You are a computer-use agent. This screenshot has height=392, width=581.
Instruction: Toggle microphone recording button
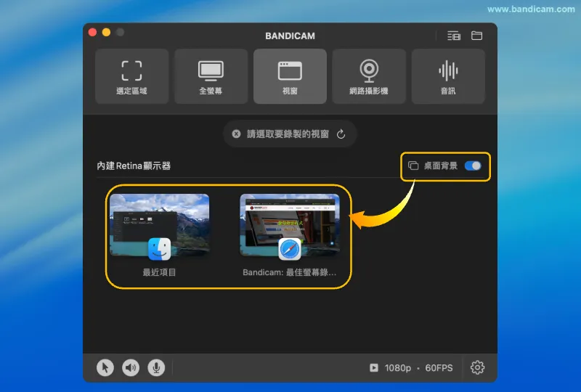[156, 367]
